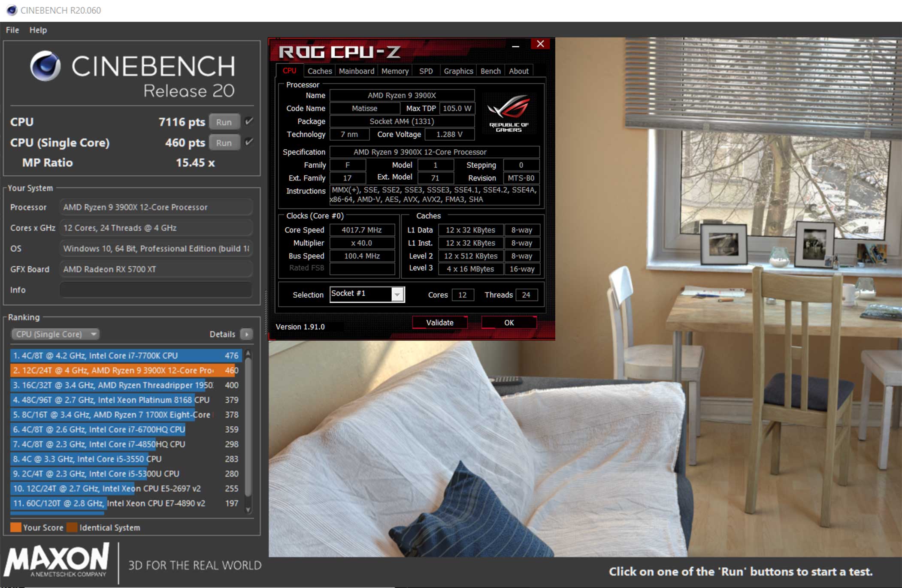Open the CPU (Single Core) ranking dropdown
The height and width of the screenshot is (588, 902).
tap(55, 334)
